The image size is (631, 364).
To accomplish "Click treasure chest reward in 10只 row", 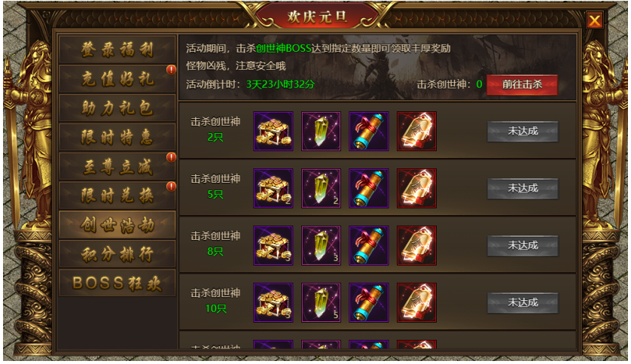I will pyautogui.click(x=273, y=302).
